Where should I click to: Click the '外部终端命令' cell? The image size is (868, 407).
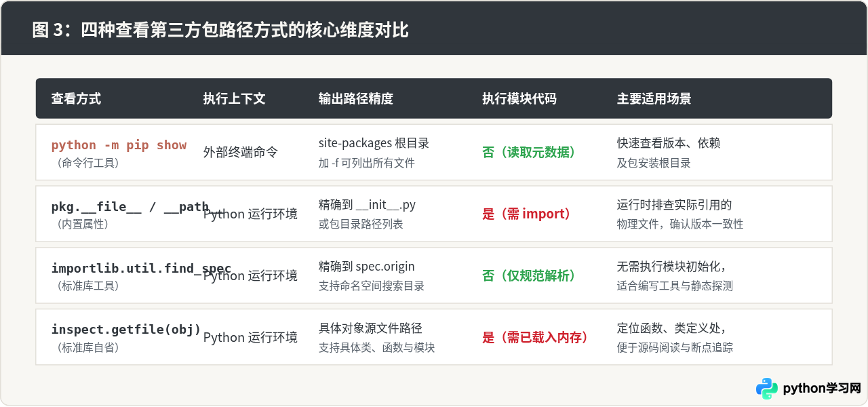tap(241, 152)
